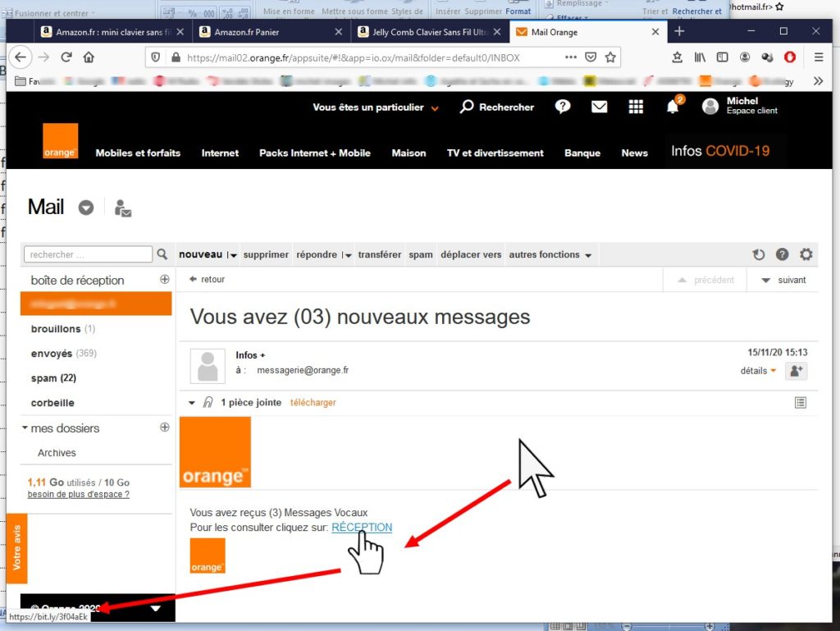
Task: Expand the footer arrow in the sidebar
Action: (x=155, y=609)
